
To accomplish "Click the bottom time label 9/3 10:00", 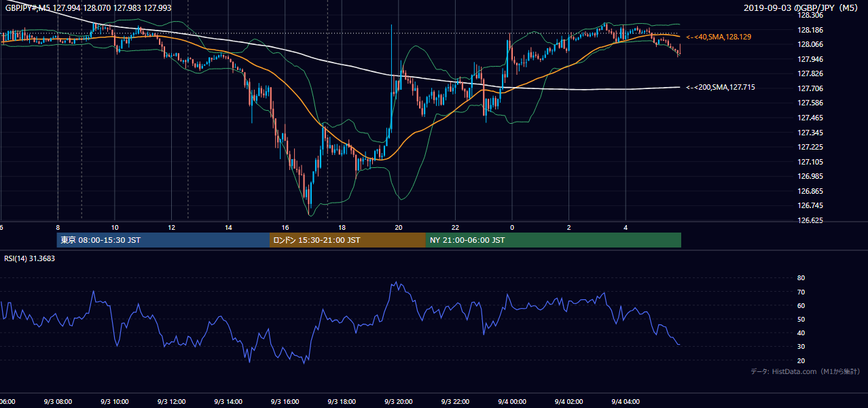I will (114, 401).
